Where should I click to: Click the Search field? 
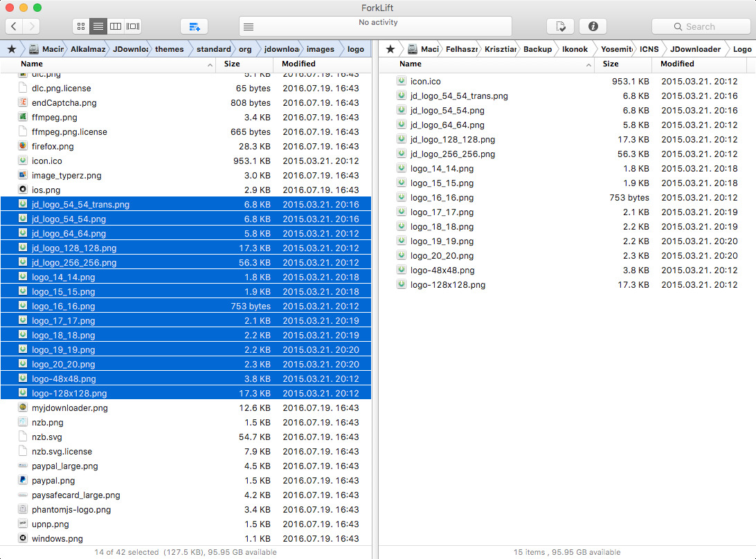[701, 26]
